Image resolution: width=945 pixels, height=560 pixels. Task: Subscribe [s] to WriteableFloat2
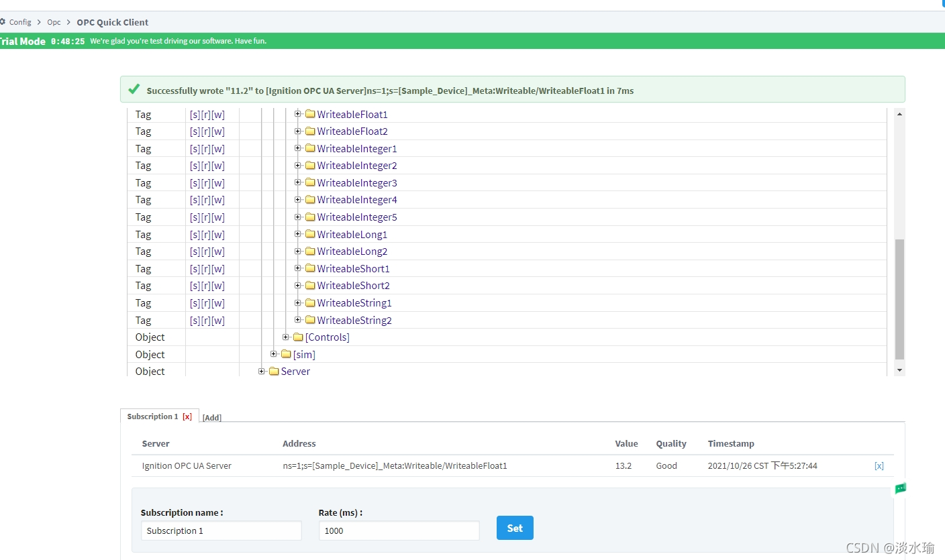[x=195, y=131]
